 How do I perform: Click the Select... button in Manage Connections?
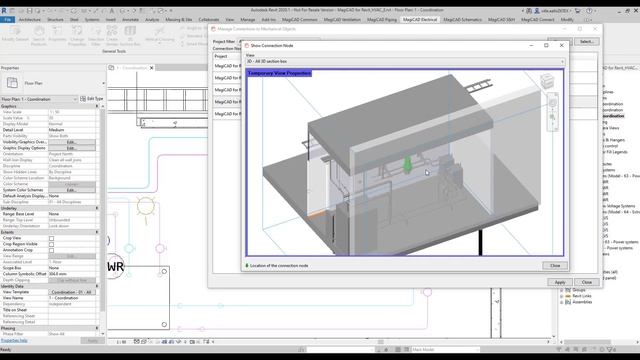587,42
